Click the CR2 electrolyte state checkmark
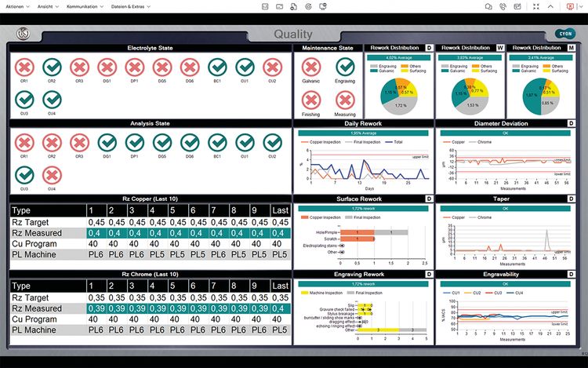588x368 pixels. (52, 67)
